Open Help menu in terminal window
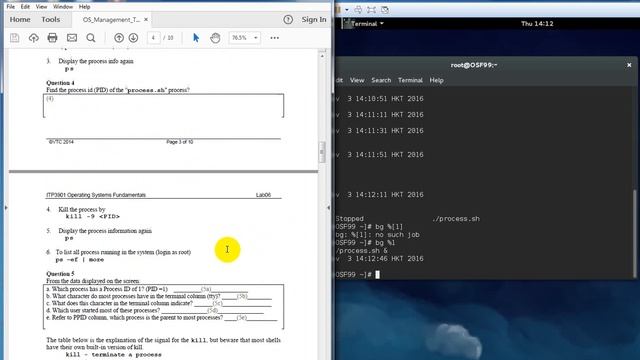 coord(436,80)
